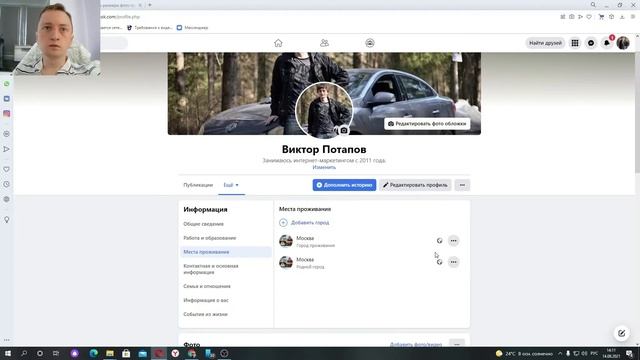Click the Facebook search field

(114, 43)
